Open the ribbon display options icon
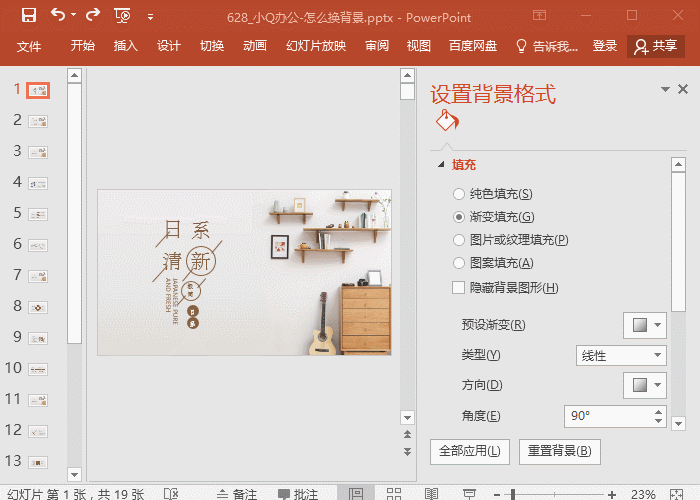Screen dimensions: 700x500 pyautogui.click(x=539, y=15)
